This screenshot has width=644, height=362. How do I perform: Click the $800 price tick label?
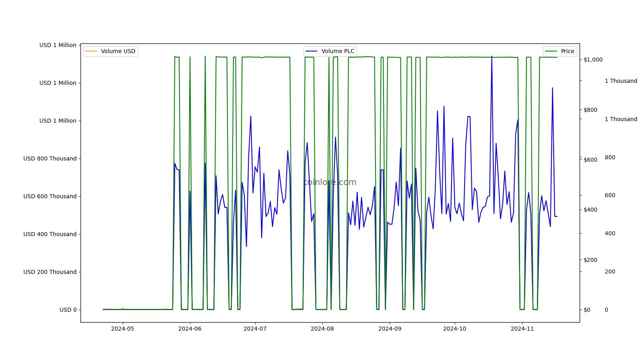click(590, 110)
